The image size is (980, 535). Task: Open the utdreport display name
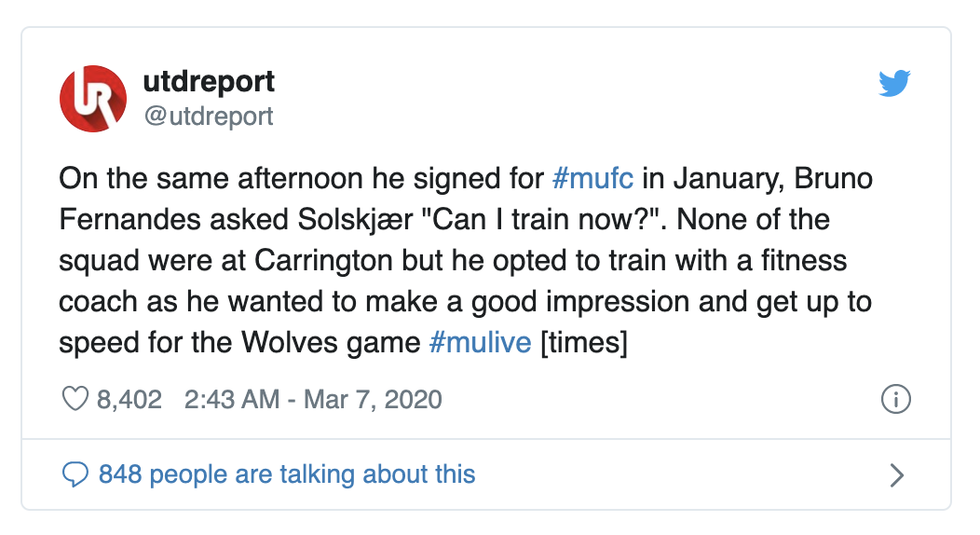209,82
